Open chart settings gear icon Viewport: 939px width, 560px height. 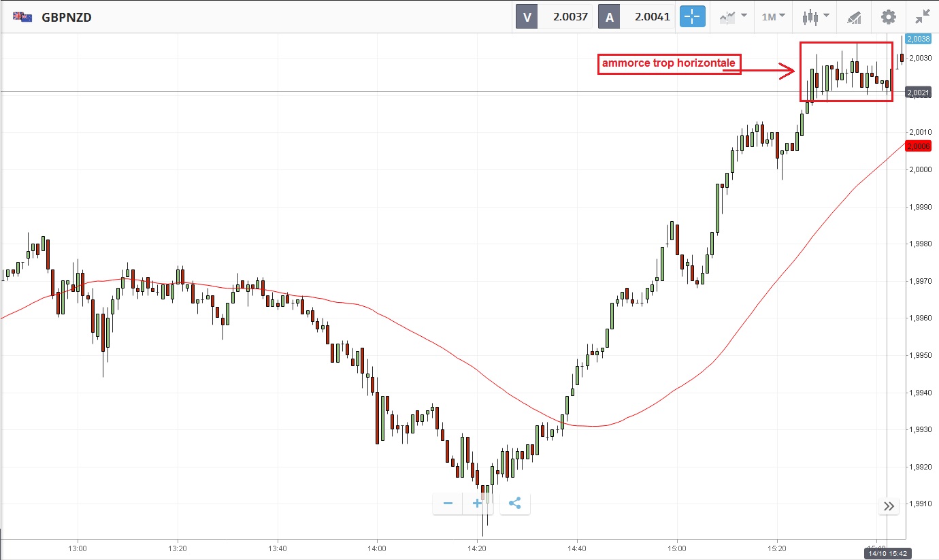889,17
